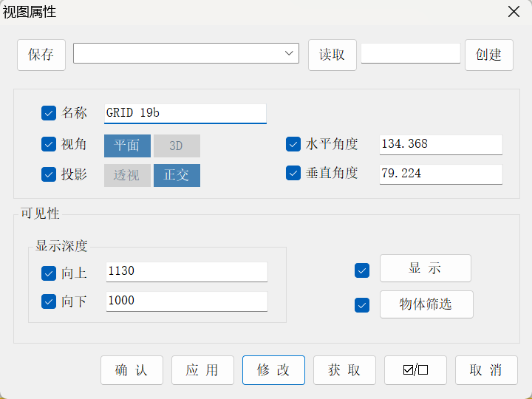Disable the 垂直角度 checkbox
This screenshot has height=399, width=532.
point(293,173)
